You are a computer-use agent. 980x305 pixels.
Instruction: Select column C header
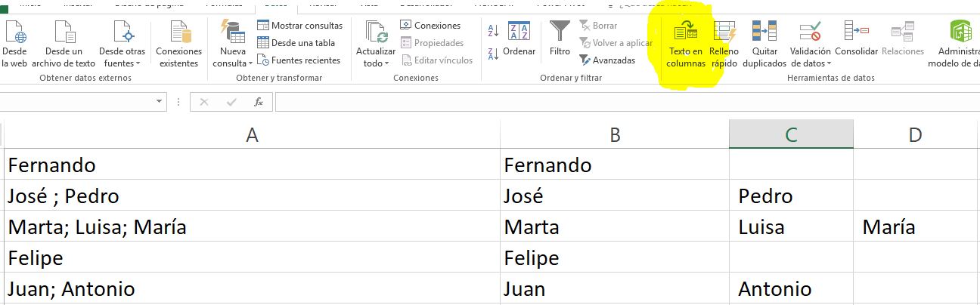pyautogui.click(x=791, y=134)
